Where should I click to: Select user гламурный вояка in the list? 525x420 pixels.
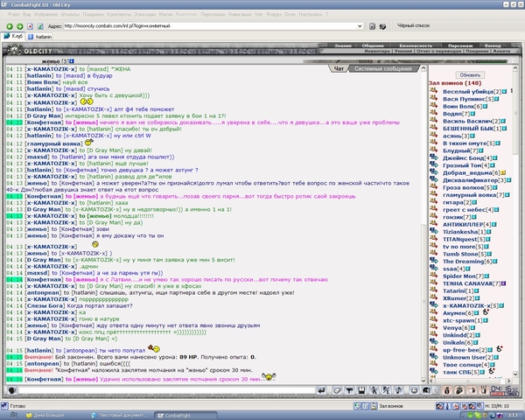coord(470,195)
